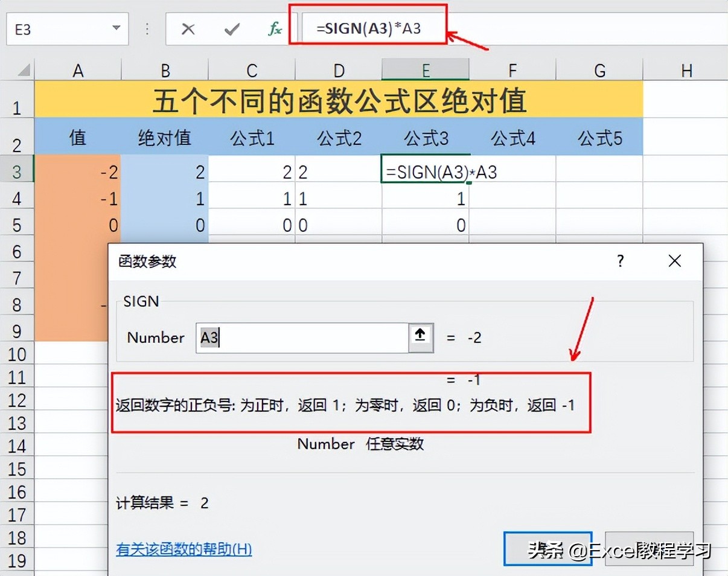This screenshot has width=728, height=576.
Task: Select row 2 header
Action: pos(17,136)
